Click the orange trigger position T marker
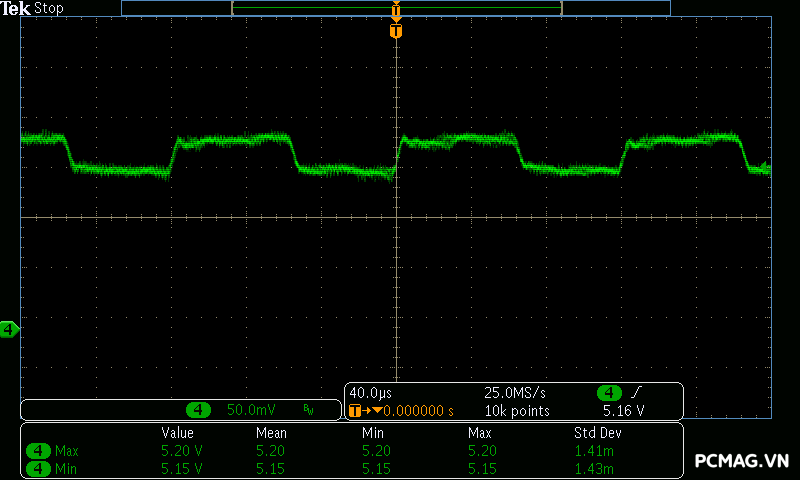 click(x=396, y=31)
